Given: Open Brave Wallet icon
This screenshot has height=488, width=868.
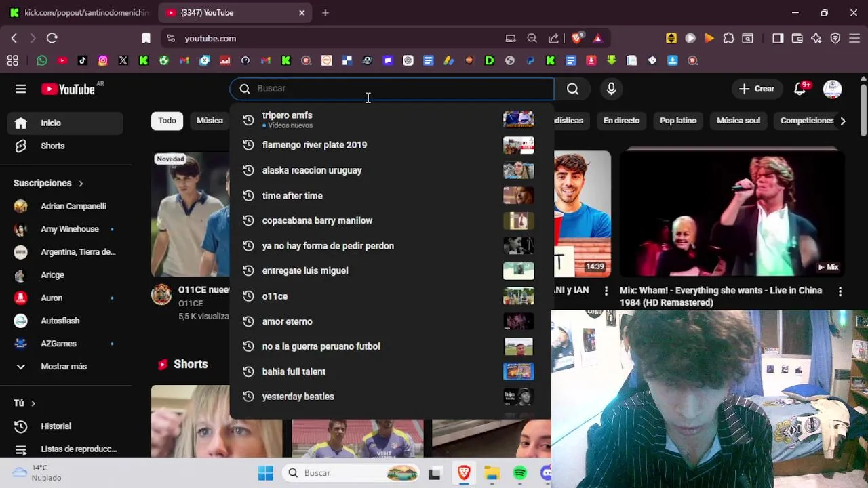Looking at the screenshot, I should [x=797, y=39].
